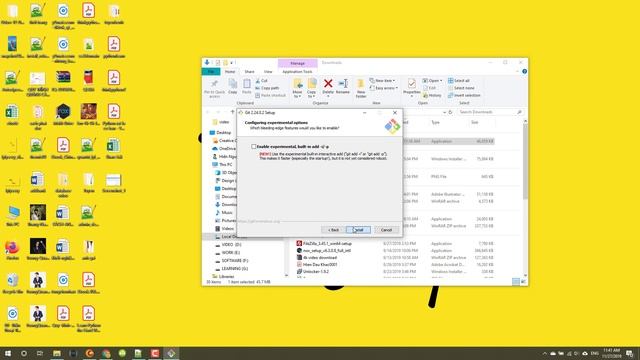The image size is (640, 360).
Task: Switch to Home ribbon tab
Action: coord(230,71)
